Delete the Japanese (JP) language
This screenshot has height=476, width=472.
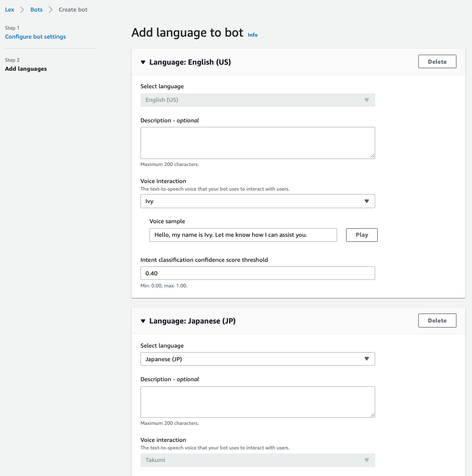(437, 321)
